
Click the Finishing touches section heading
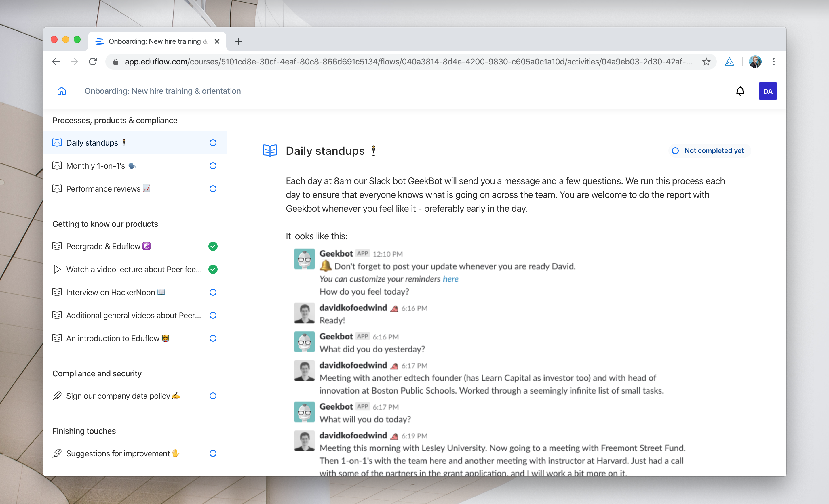pyautogui.click(x=84, y=431)
